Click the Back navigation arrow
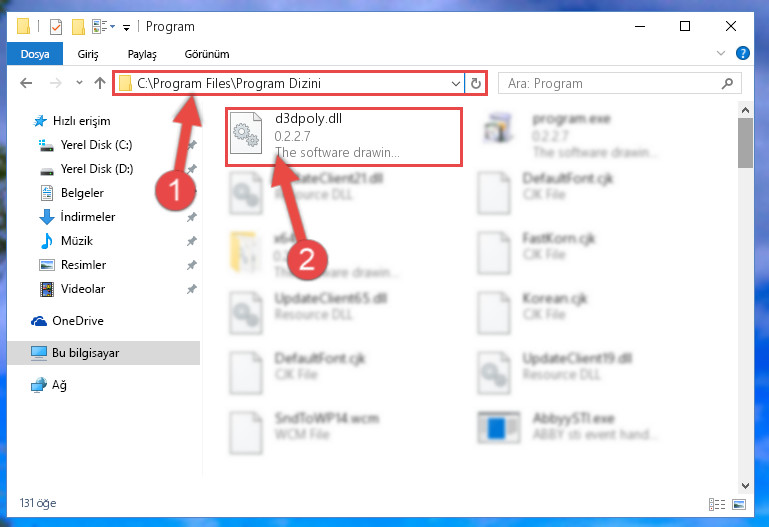The height and width of the screenshot is (527, 769). pos(26,83)
